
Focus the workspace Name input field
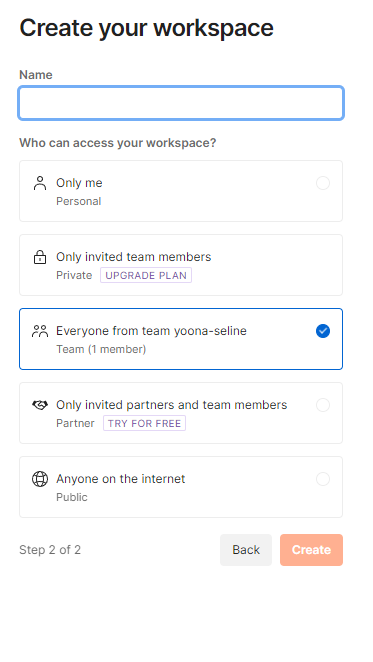(181, 103)
